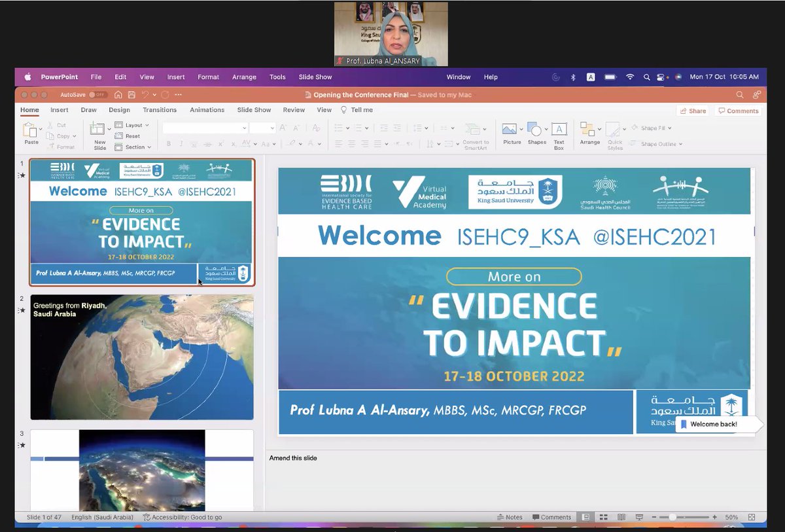Screen dimensions: 785x532
Task: Click the Format painter button
Action: coord(60,147)
